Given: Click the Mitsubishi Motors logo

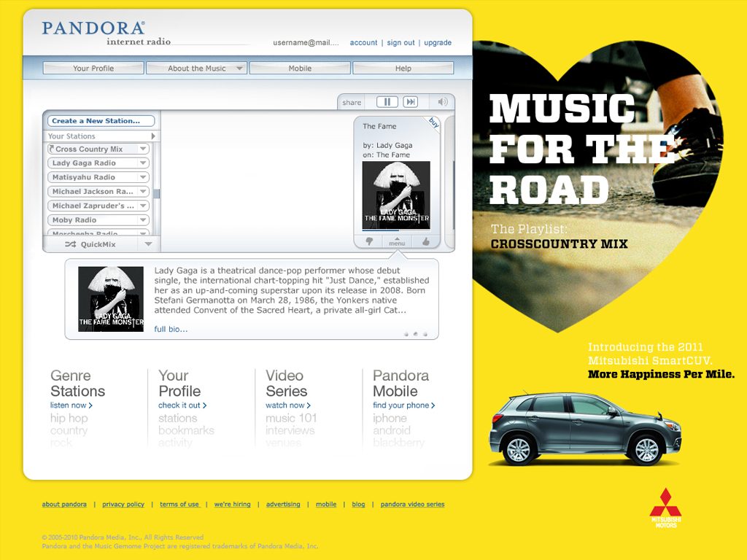Looking at the screenshot, I should pyautogui.click(x=665, y=507).
